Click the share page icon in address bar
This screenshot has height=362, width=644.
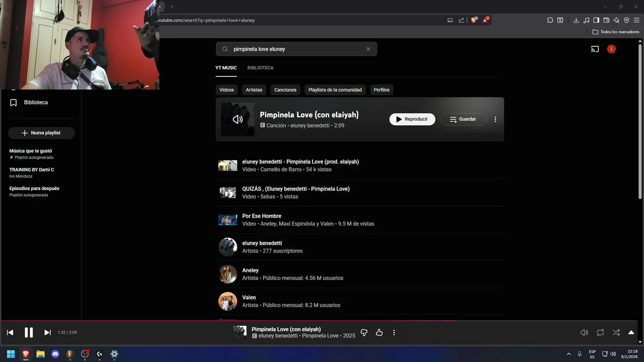(x=461, y=20)
